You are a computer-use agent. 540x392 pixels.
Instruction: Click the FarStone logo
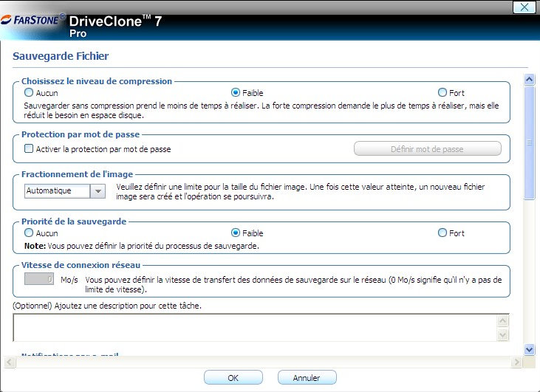tap(33, 20)
